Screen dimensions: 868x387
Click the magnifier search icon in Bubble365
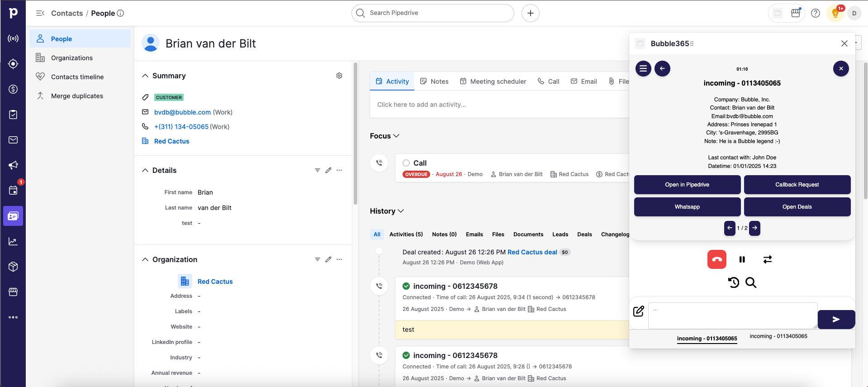(751, 282)
